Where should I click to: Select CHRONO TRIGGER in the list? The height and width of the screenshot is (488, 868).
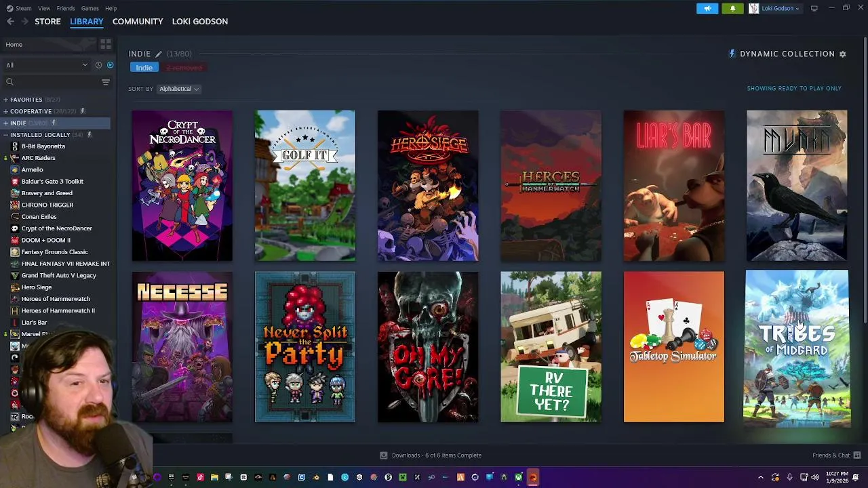(47, 205)
